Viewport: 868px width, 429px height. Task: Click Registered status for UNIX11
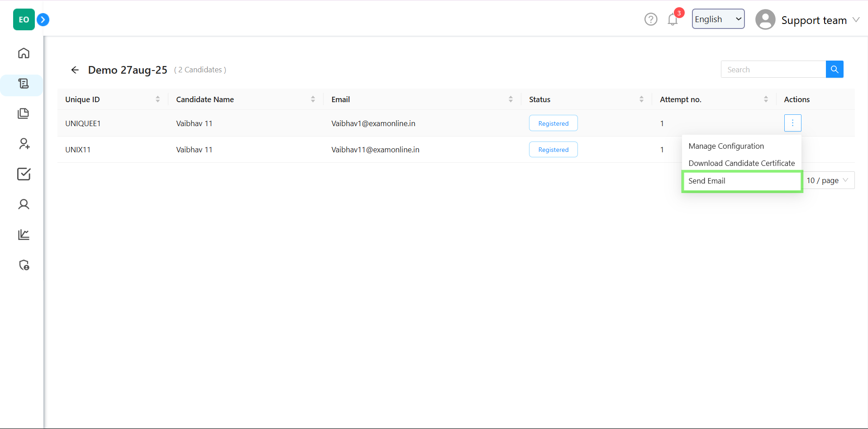tap(553, 150)
